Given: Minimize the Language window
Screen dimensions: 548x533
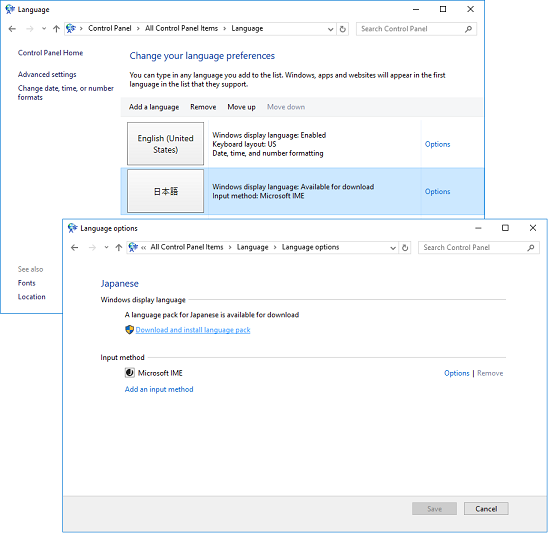Looking at the screenshot, I should pos(416,9).
